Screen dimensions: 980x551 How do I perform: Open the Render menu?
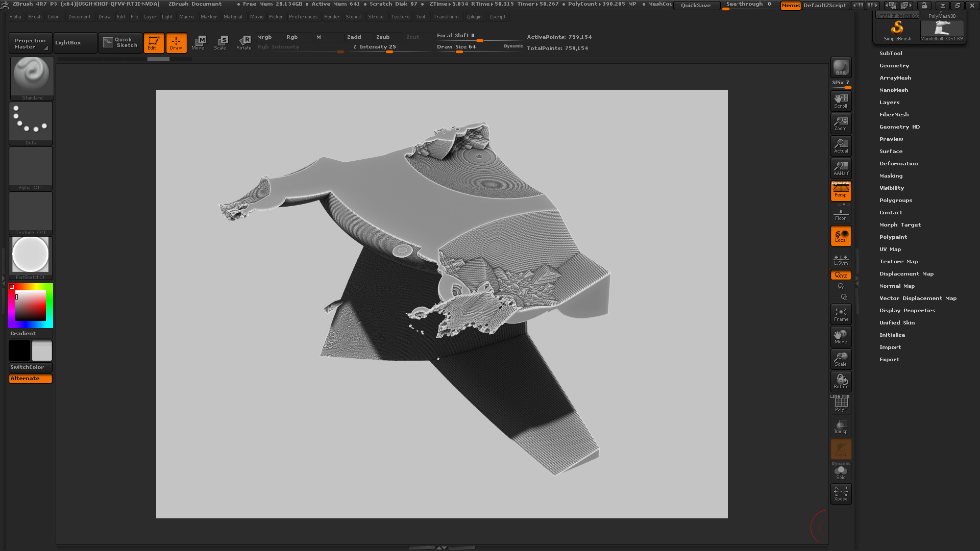point(332,17)
